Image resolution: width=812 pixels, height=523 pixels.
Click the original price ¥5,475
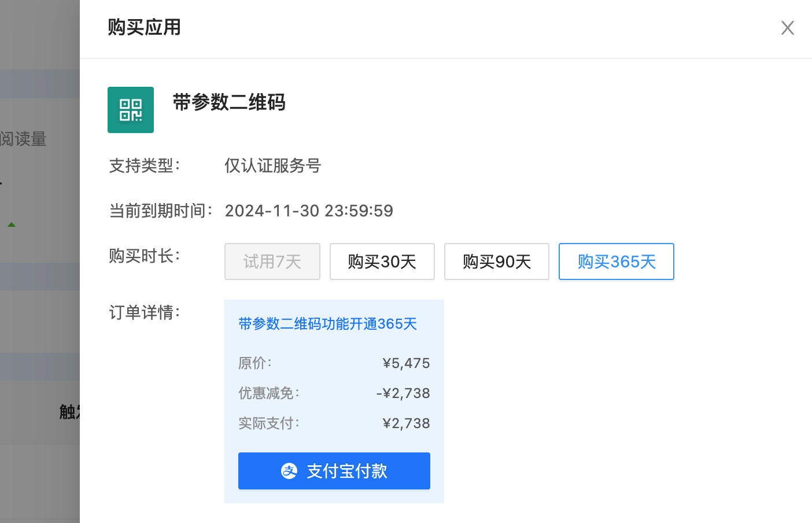click(x=406, y=363)
